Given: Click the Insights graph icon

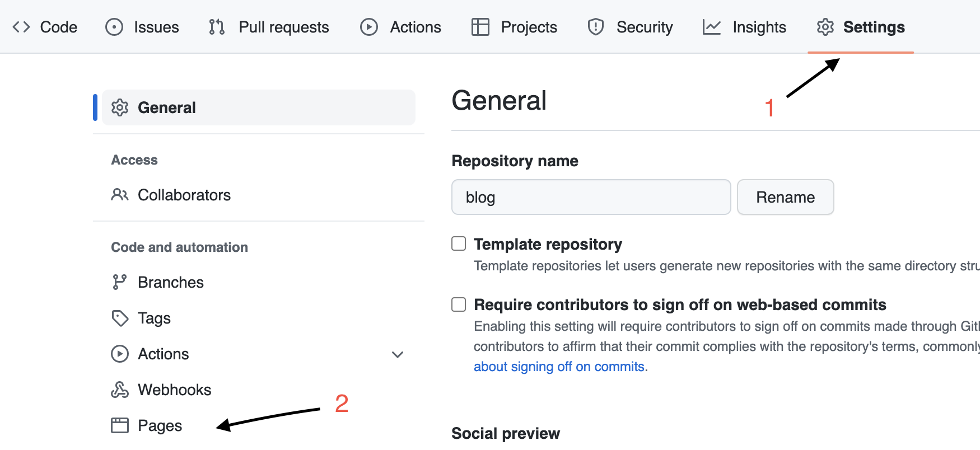Looking at the screenshot, I should coord(712,27).
